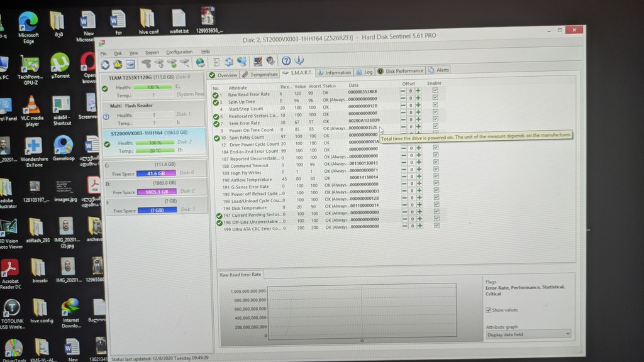644x362 pixels.
Task: Select the Power On Time Count row
Action: [x=296, y=129]
